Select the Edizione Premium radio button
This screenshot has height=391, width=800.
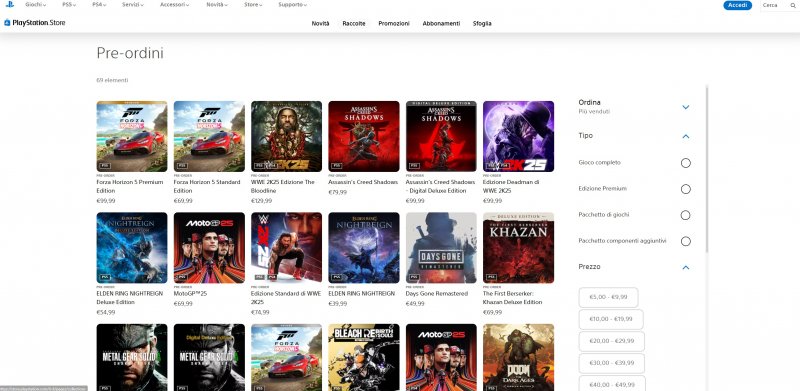tap(686, 189)
